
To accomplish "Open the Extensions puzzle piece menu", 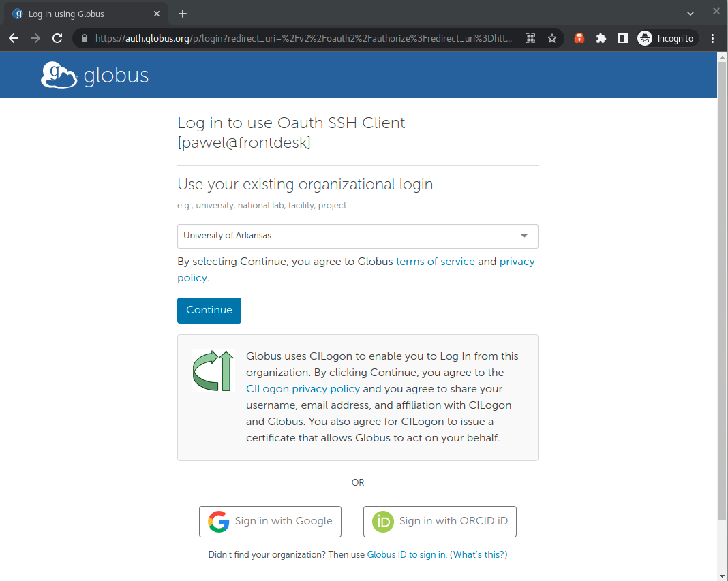I will point(601,39).
